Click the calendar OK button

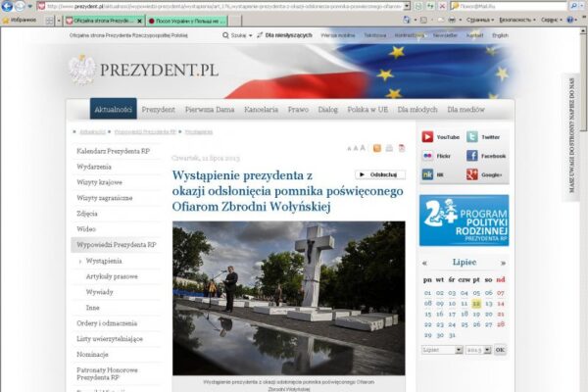pos(500,350)
